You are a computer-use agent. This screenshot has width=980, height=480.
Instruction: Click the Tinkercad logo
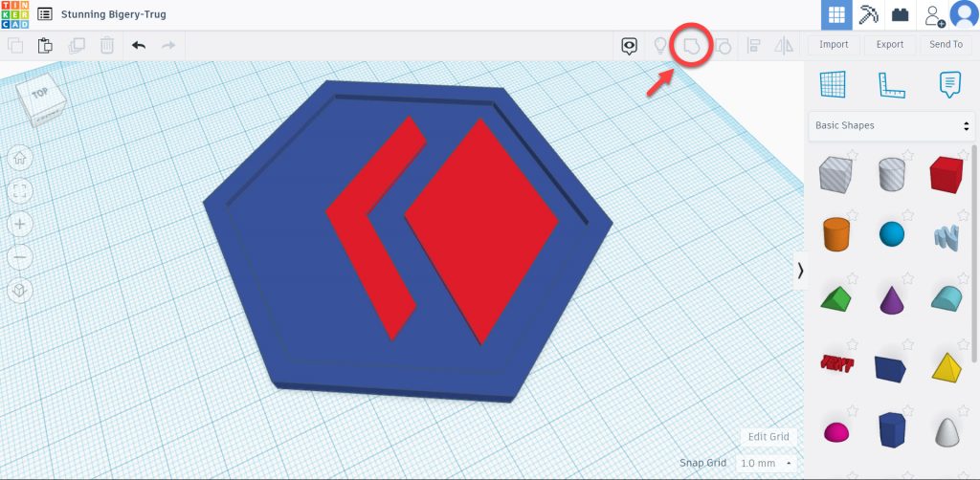coord(15,15)
